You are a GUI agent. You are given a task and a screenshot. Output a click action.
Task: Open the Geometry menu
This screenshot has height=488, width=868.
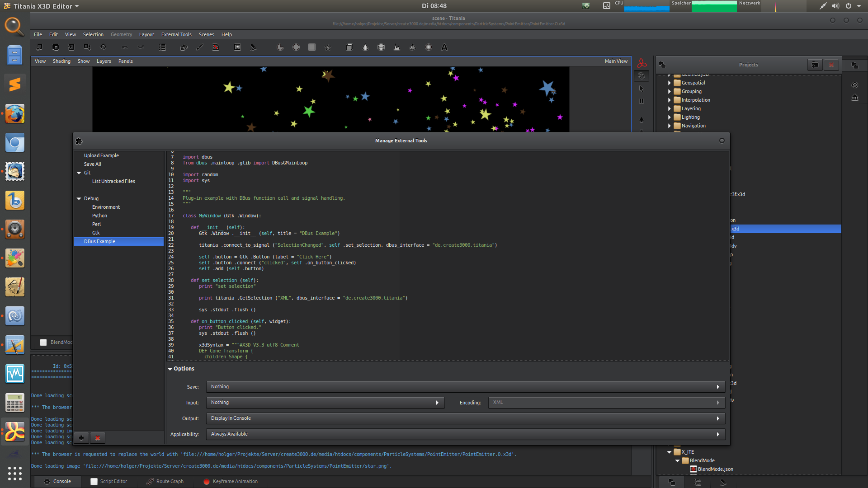coord(121,34)
